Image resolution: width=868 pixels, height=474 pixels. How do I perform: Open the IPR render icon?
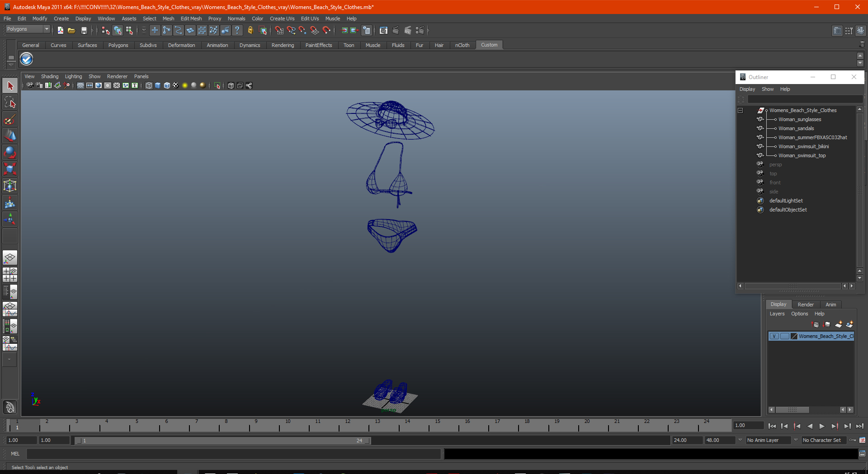click(x=408, y=30)
